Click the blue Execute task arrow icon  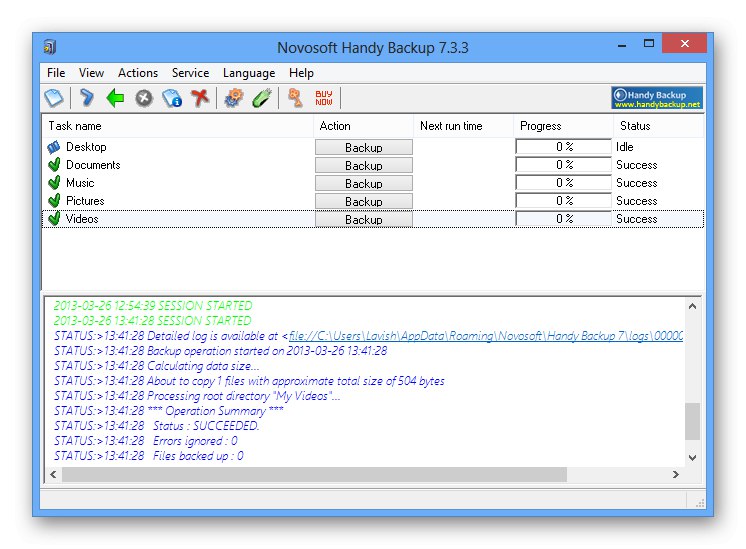point(87,98)
